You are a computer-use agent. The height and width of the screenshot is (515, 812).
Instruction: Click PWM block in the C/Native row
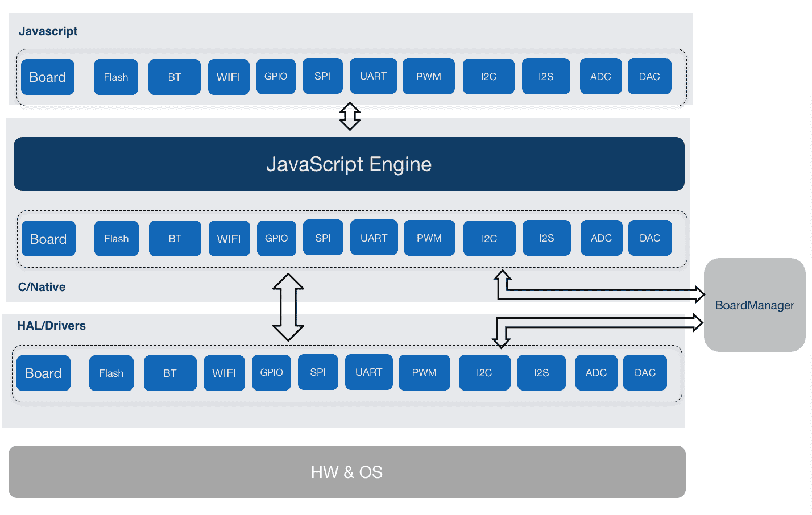[x=429, y=238]
